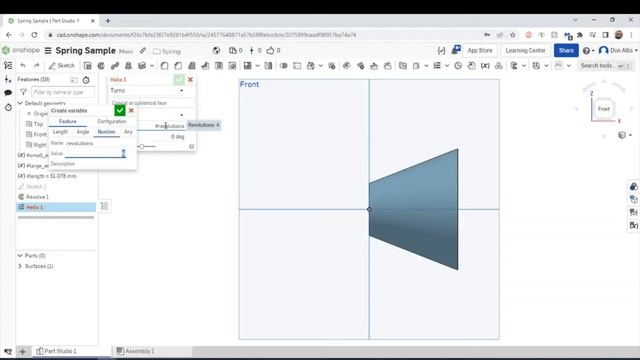Select the Sweep tool icon
Screen dimensions: 640x360
(115, 66)
